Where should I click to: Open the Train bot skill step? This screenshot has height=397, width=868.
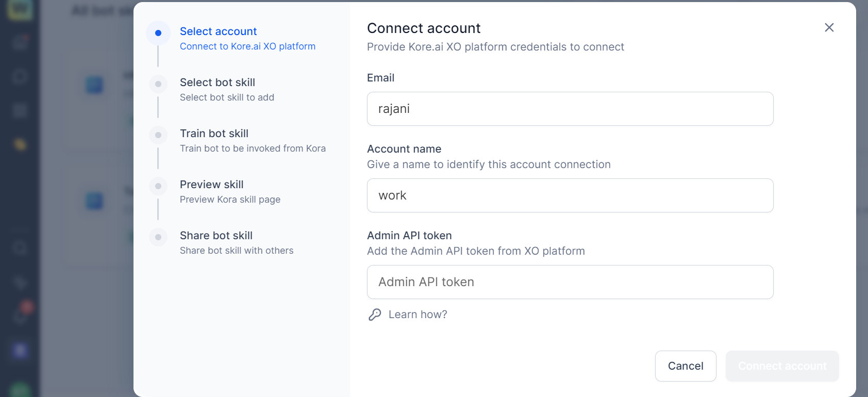coord(214,134)
